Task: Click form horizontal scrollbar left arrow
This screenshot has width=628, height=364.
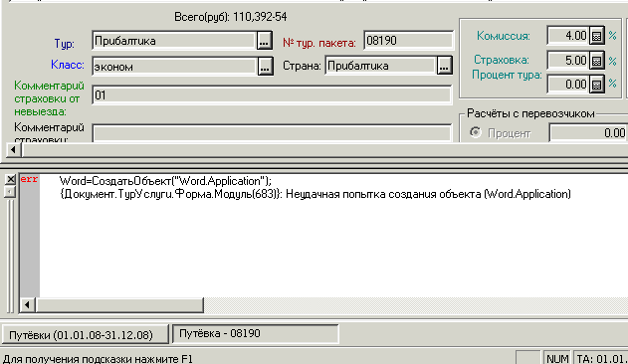Action: click(x=14, y=150)
